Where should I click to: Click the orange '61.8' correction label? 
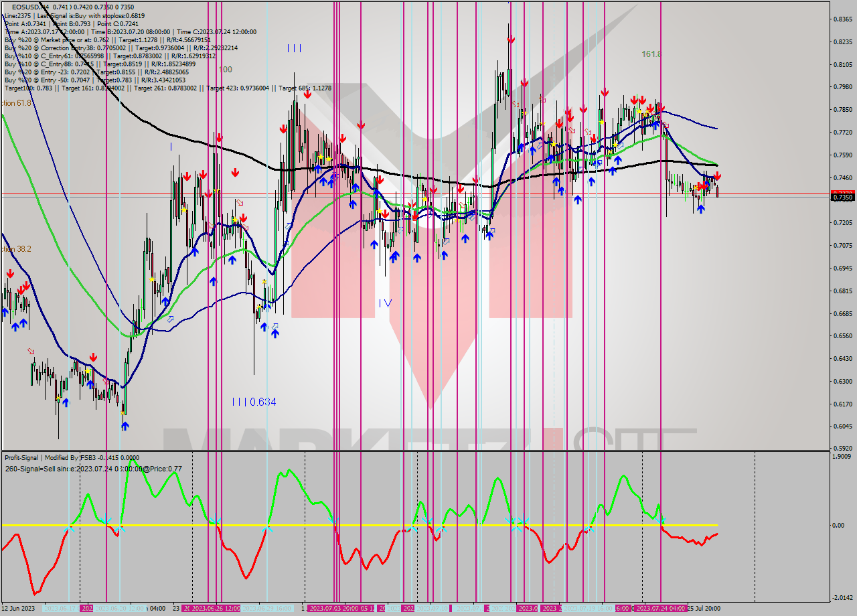point(16,102)
